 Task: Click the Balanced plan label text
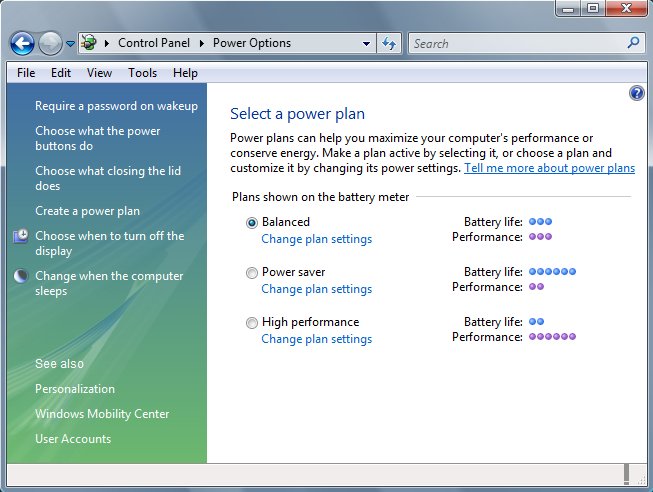[x=286, y=222]
